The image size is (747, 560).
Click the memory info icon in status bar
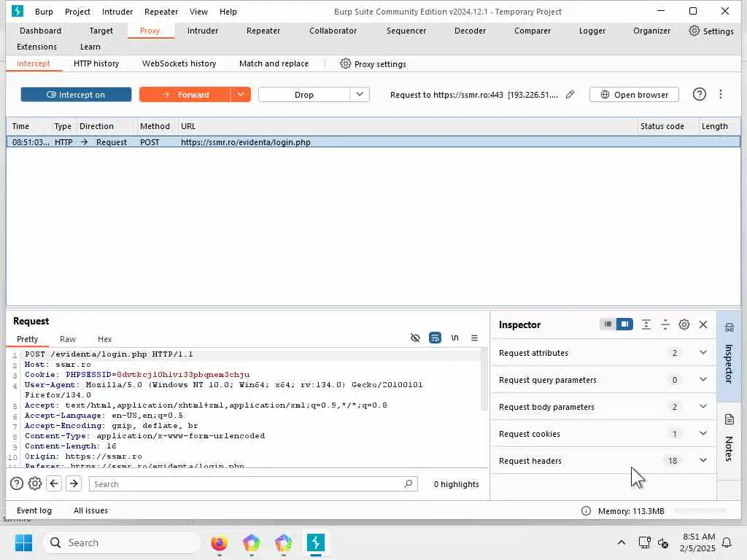[586, 511]
